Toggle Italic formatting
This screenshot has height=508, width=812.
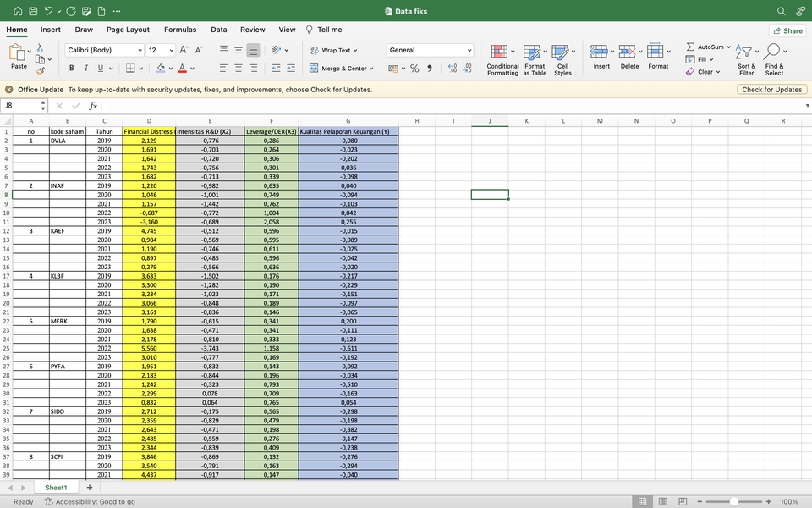(x=85, y=68)
